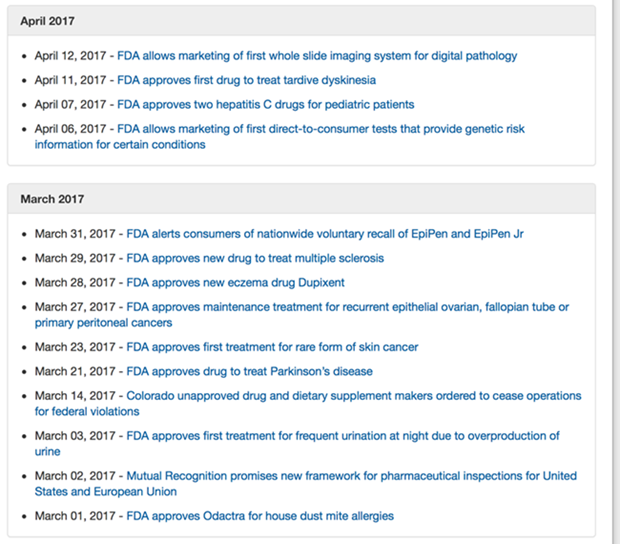The height and width of the screenshot is (544, 620).
Task: Open Parkinson's disease drug approval link
Action: (x=249, y=371)
